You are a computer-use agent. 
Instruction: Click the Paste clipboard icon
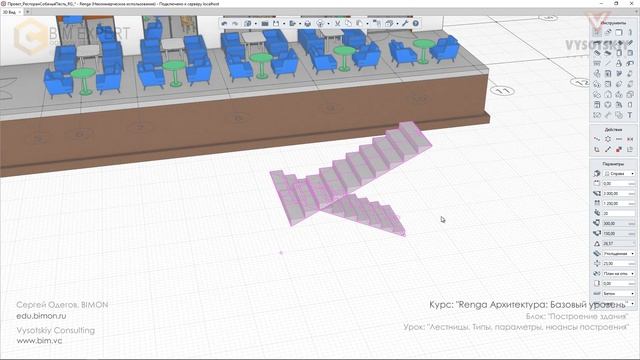pos(359,24)
